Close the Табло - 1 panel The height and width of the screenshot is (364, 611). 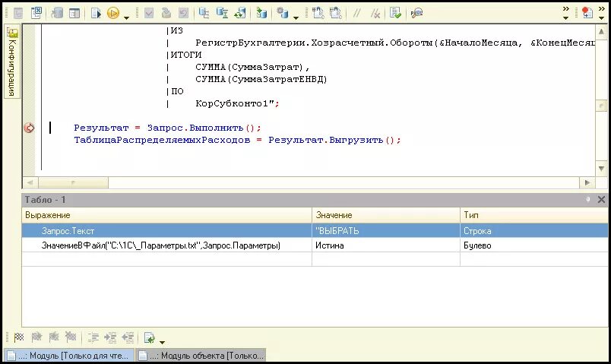(601, 200)
